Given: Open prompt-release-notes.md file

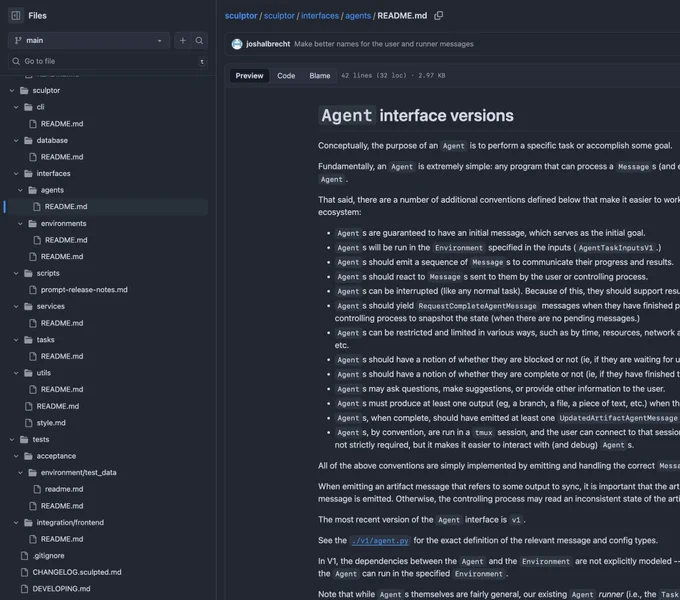Looking at the screenshot, I should coord(84,290).
